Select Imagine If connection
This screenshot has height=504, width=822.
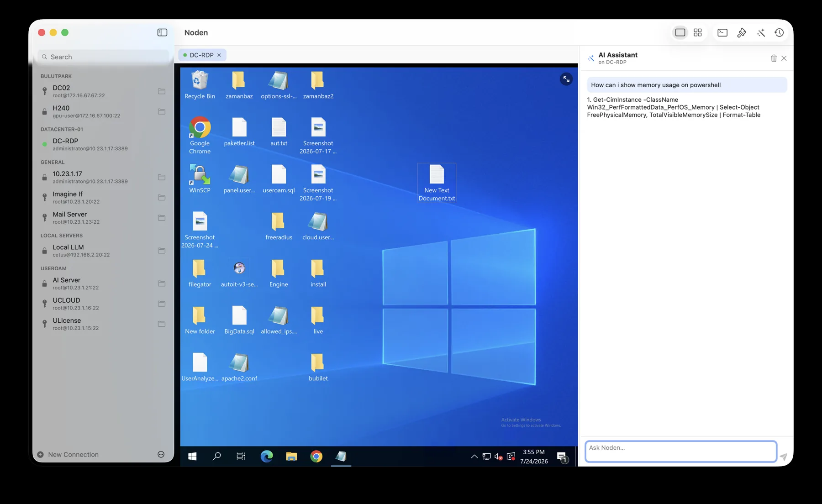pos(103,197)
